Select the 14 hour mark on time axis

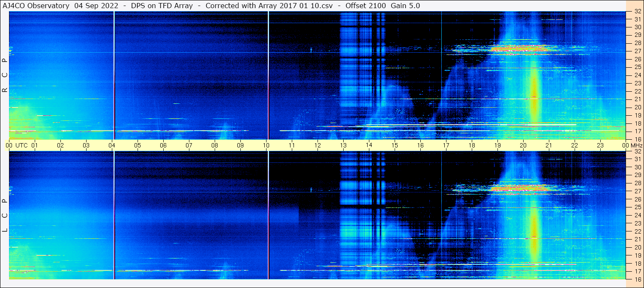point(369,145)
